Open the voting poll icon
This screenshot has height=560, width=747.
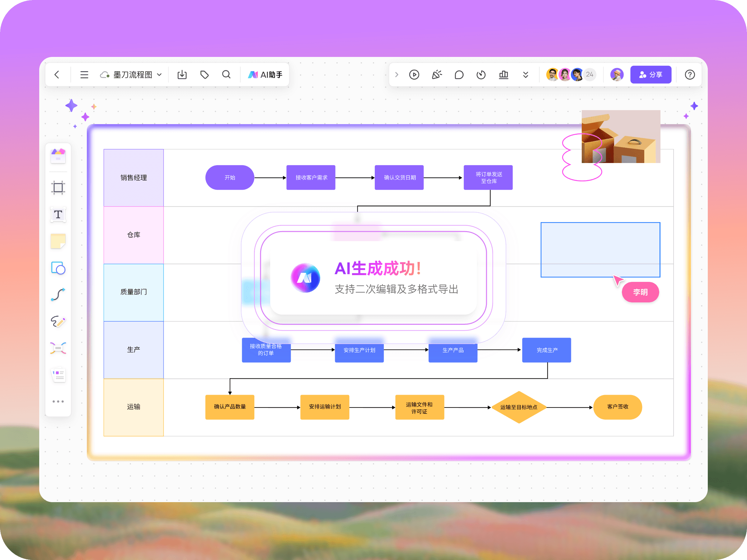[x=504, y=75]
